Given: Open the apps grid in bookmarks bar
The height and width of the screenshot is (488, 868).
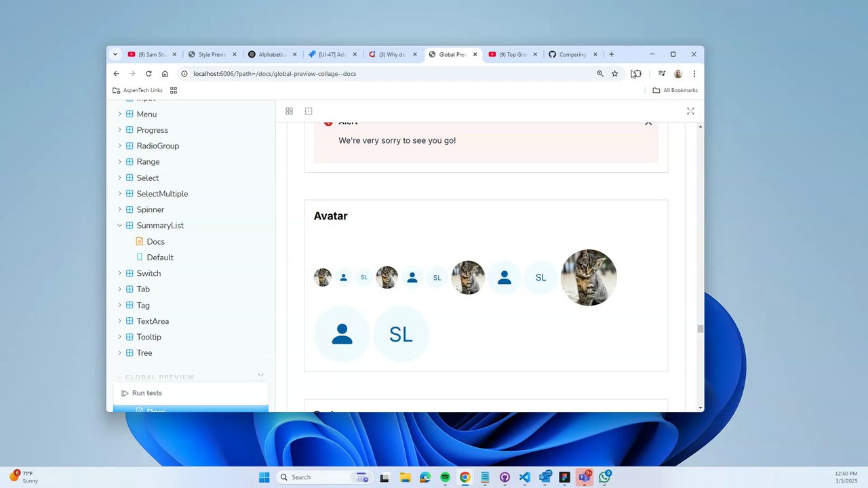Looking at the screenshot, I should [x=174, y=90].
